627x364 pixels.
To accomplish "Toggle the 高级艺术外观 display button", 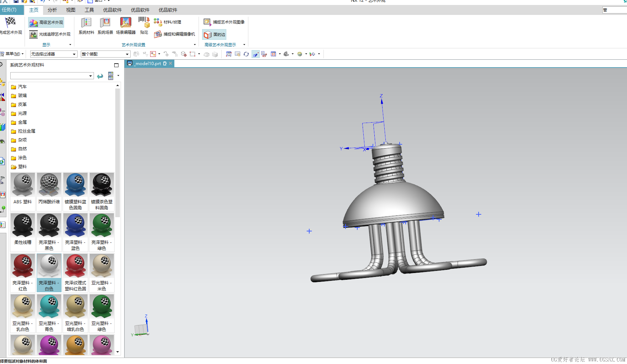I will pos(46,22).
